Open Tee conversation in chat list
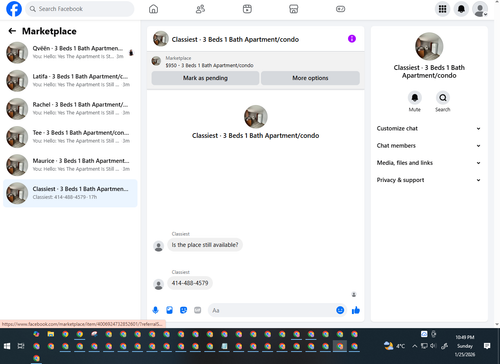Viewport: 500px width, 364px height. pos(70,137)
